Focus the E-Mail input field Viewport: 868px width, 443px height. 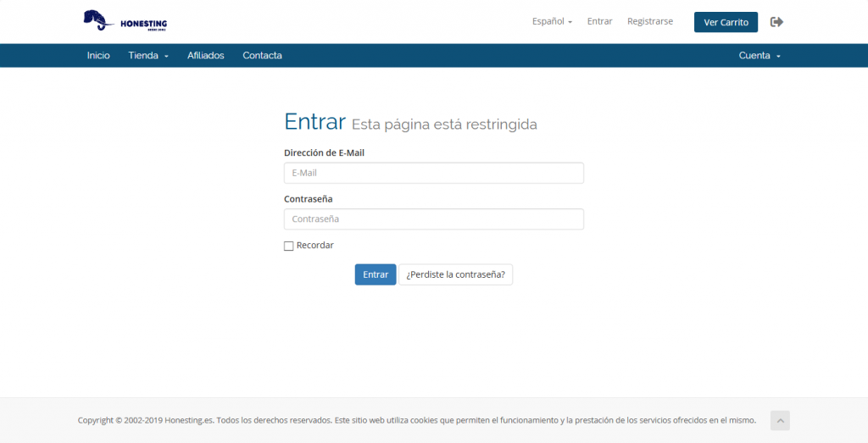tap(433, 173)
